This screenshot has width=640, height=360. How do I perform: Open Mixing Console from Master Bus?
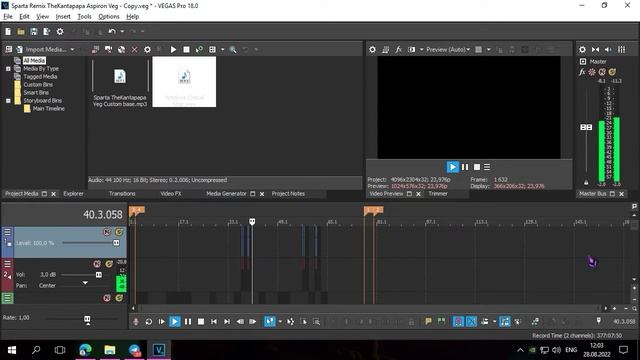[x=622, y=49]
